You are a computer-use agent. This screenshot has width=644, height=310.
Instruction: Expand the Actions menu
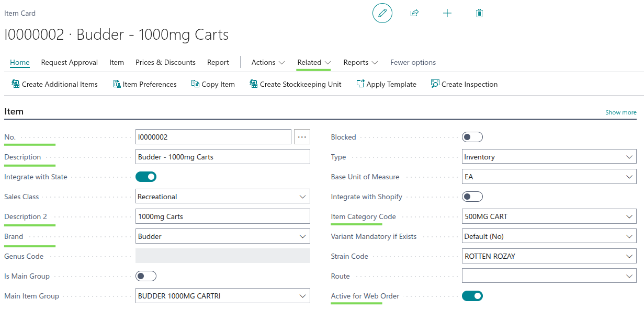(x=268, y=62)
